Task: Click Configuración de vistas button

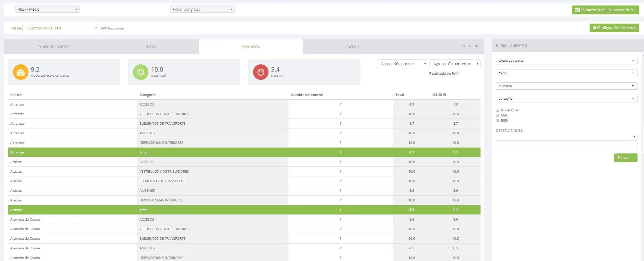Action: pos(614,28)
